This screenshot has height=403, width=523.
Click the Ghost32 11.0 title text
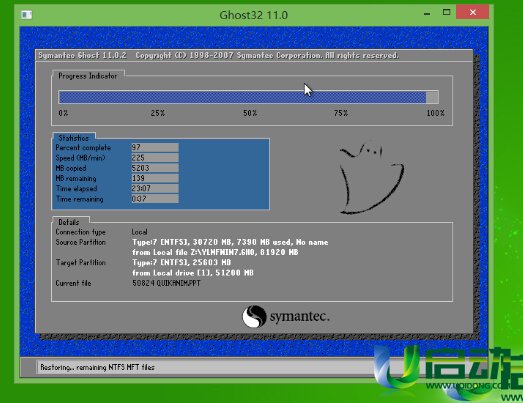253,15
